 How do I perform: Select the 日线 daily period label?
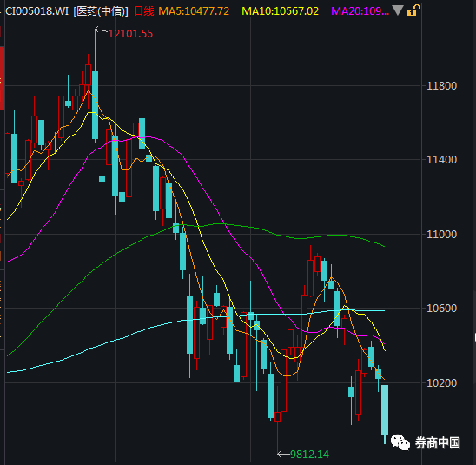144,11
